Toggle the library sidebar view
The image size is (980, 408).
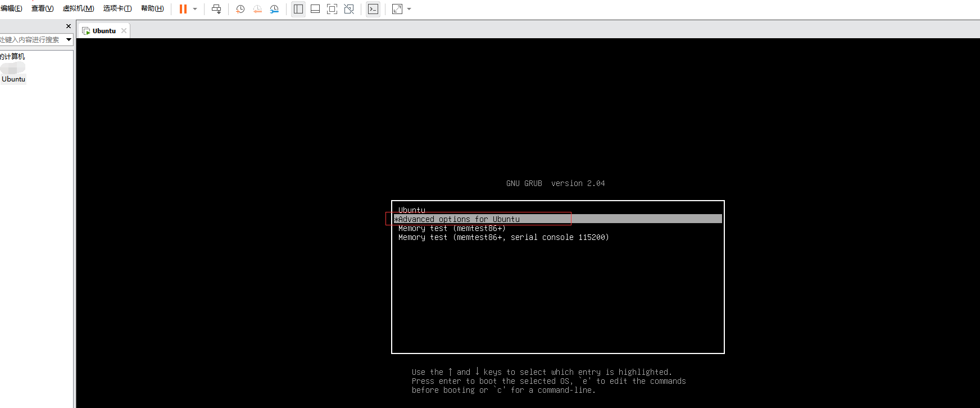(298, 9)
